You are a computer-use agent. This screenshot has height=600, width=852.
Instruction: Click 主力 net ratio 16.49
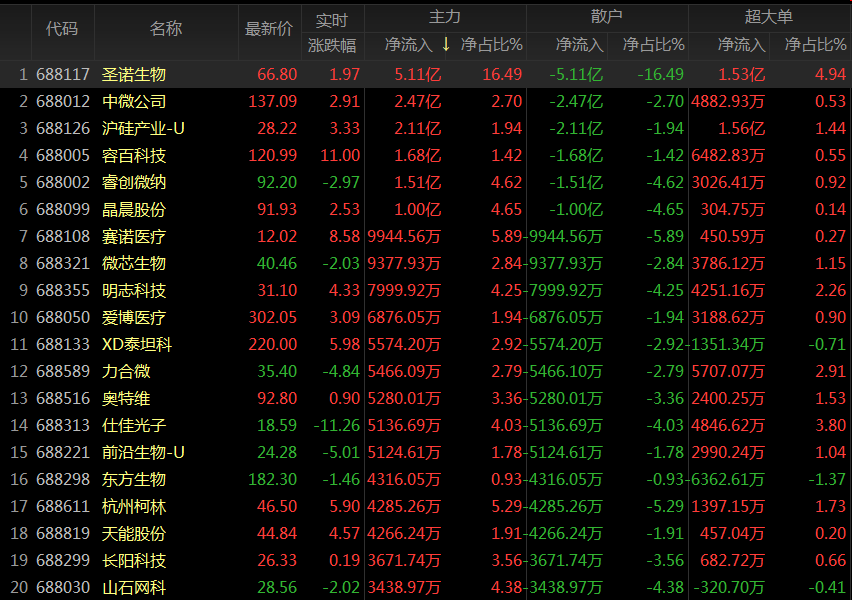[x=502, y=74]
